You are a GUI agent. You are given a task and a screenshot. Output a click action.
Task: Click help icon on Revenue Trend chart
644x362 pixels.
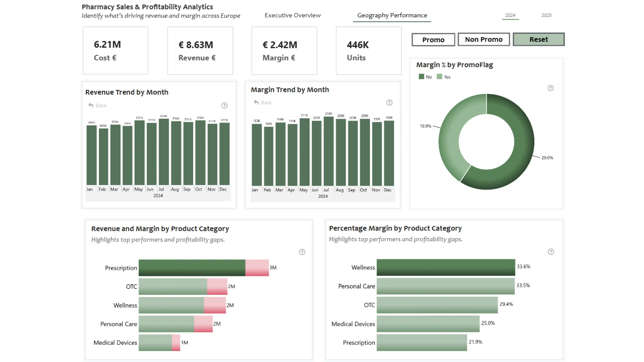[224, 106]
